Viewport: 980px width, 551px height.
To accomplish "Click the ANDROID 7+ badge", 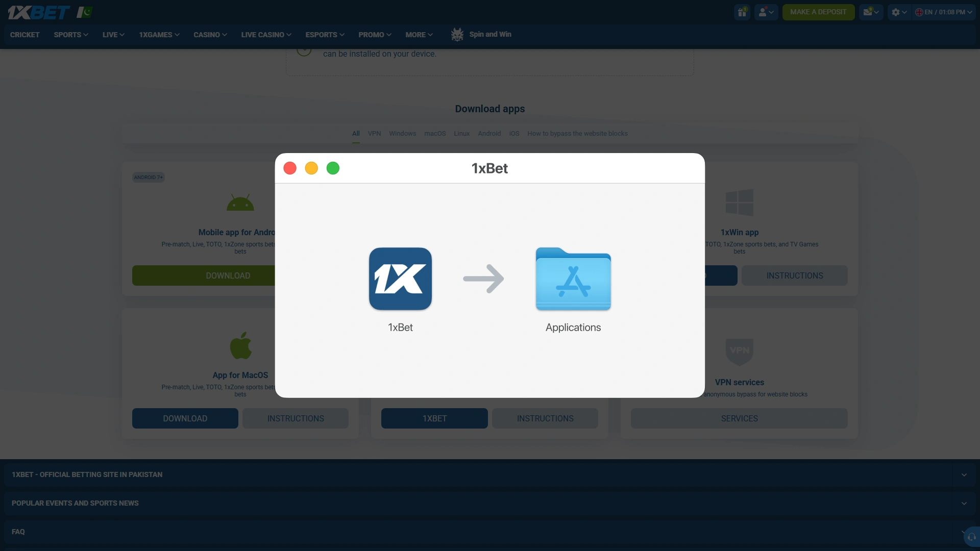I will 149,178.
